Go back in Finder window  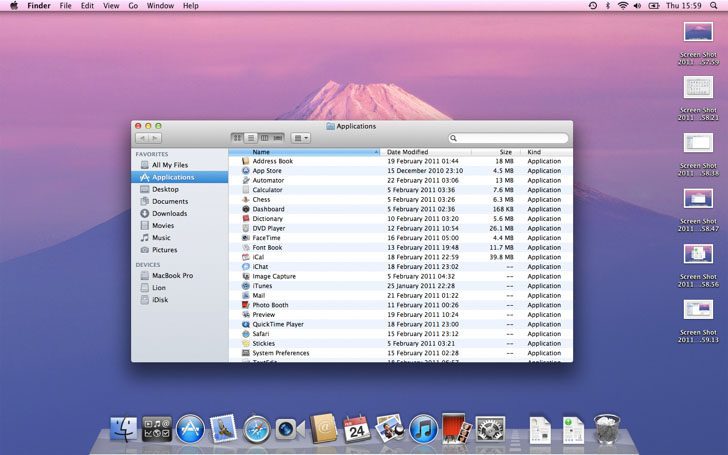(142, 138)
